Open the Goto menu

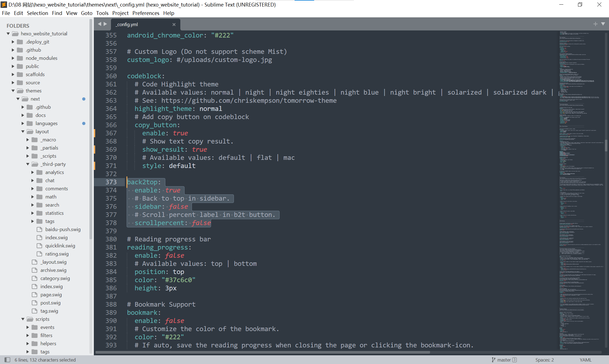point(86,13)
